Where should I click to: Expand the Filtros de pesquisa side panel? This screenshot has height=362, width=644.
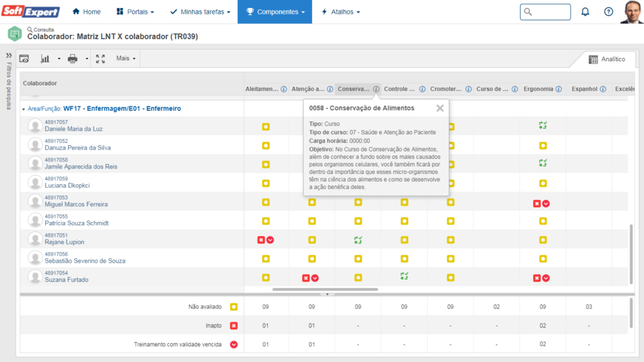point(9,55)
